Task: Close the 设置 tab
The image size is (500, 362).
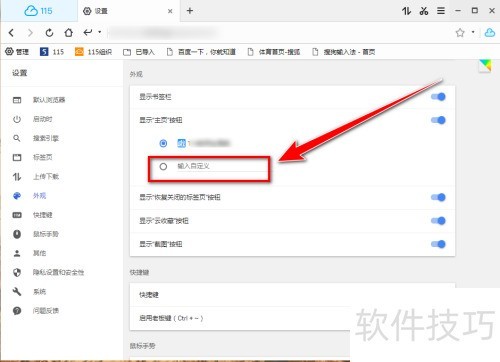Action: pyautogui.click(x=170, y=11)
